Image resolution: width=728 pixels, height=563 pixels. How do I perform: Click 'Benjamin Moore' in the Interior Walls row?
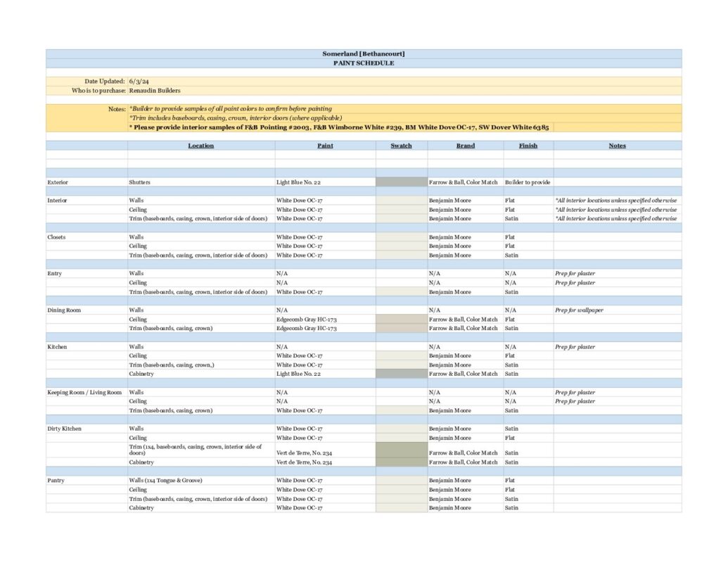coord(450,200)
